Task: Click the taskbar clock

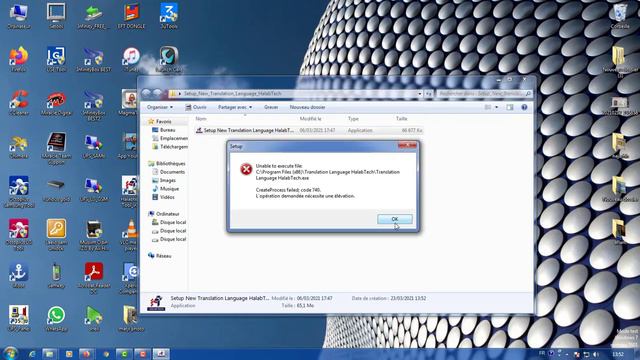Action: point(618,354)
